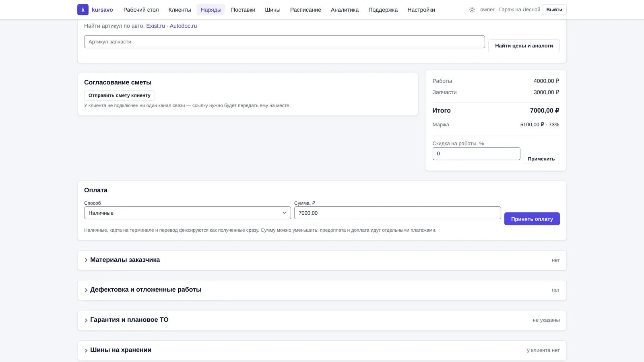Screen dimensions: 644x362
Task: Click the Сумма payment amount field
Action: tap(397, 213)
